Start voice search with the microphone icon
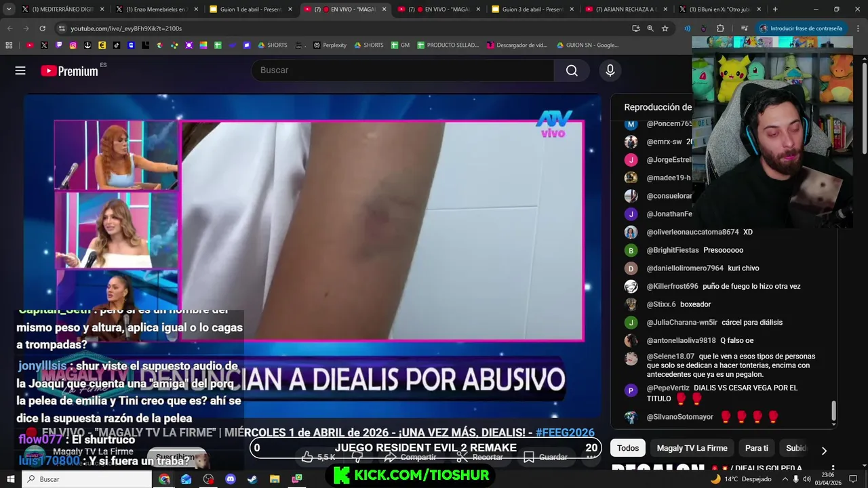 (x=610, y=70)
